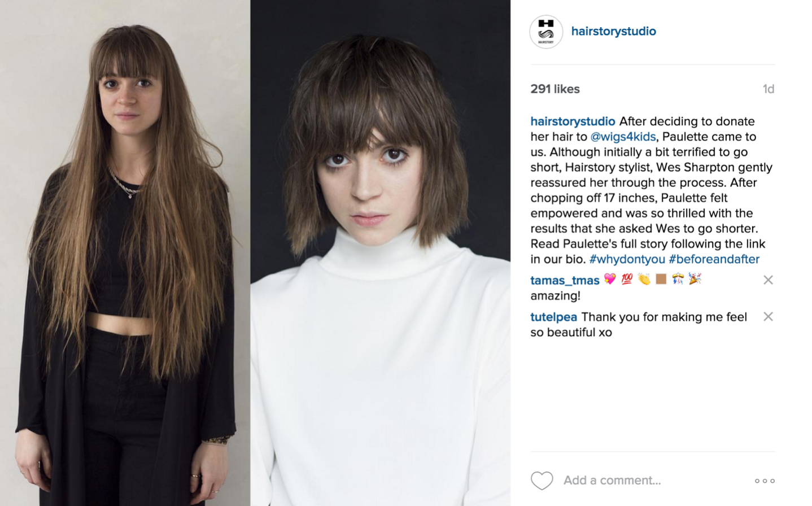Like the post with the heart icon
The height and width of the screenshot is (506, 812).
click(542, 481)
